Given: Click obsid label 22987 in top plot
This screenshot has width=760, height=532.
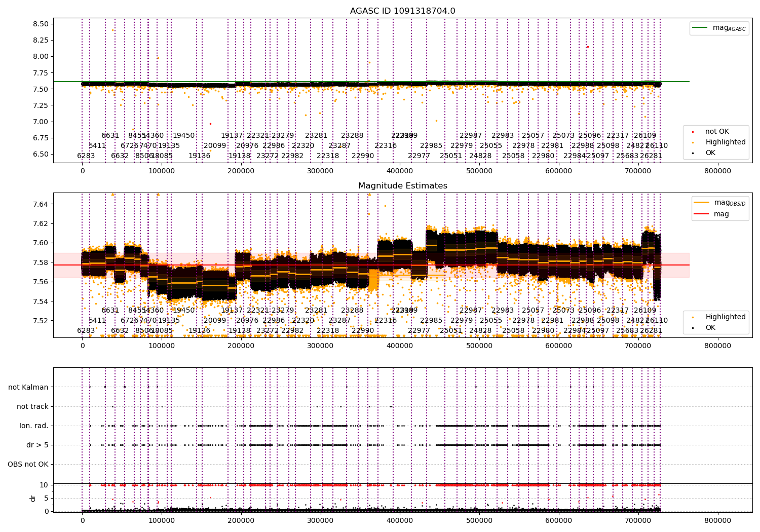Looking at the screenshot, I should [x=471, y=136].
